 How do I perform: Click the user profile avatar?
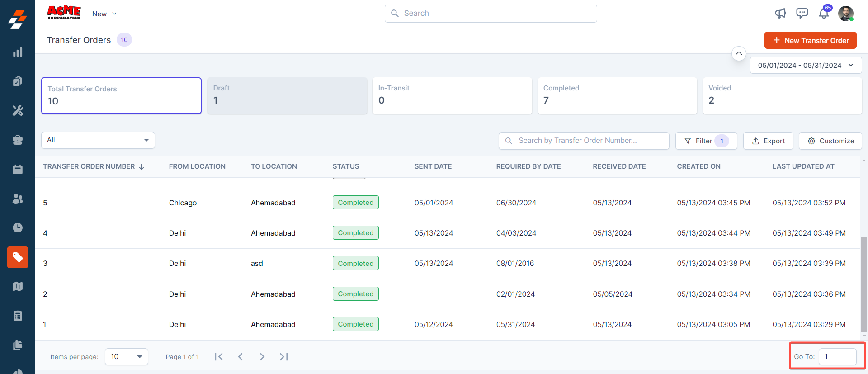pyautogui.click(x=845, y=14)
